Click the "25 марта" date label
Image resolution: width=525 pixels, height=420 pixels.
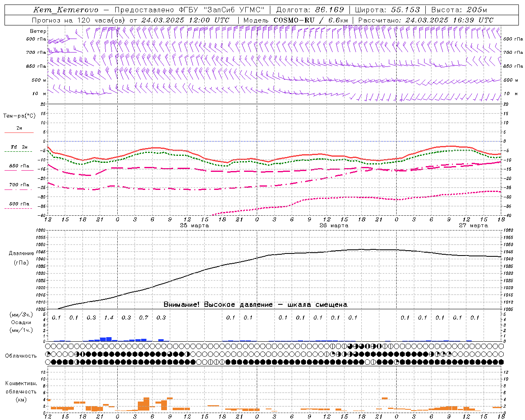point(194,226)
